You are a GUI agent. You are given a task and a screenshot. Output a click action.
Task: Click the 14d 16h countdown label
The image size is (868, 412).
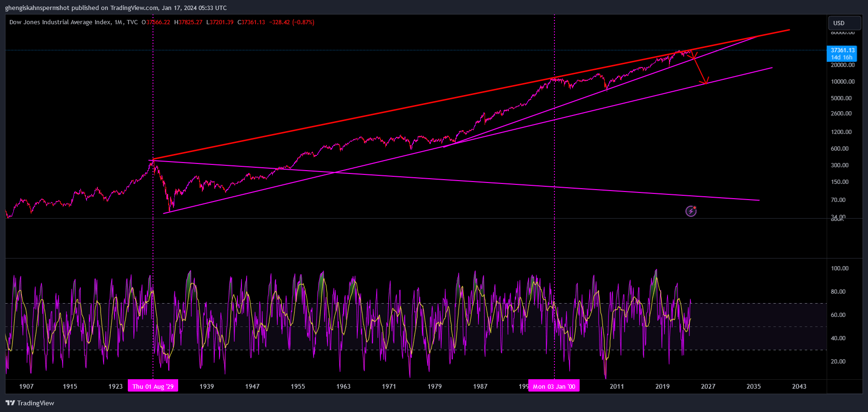(841, 57)
